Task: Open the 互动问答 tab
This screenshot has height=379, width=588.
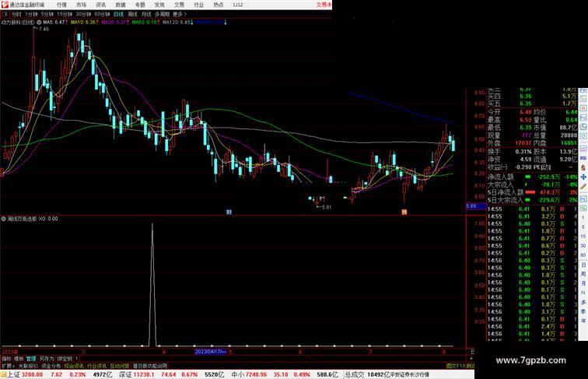Action: click(120, 366)
